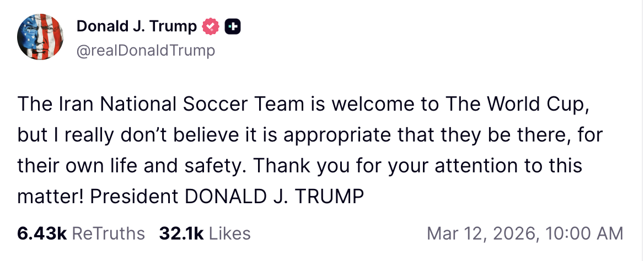Click the red verified checkmark badge
The width and height of the screenshot is (644, 261).
pos(212,26)
